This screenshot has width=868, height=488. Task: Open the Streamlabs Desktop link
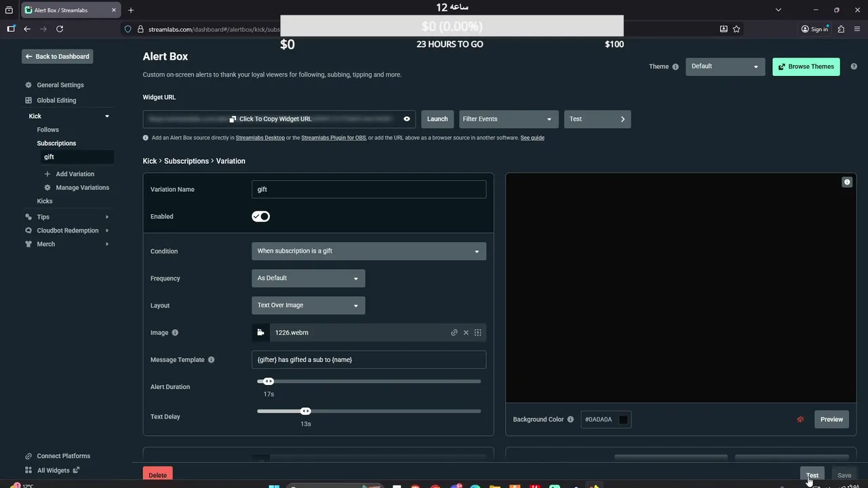click(x=260, y=138)
